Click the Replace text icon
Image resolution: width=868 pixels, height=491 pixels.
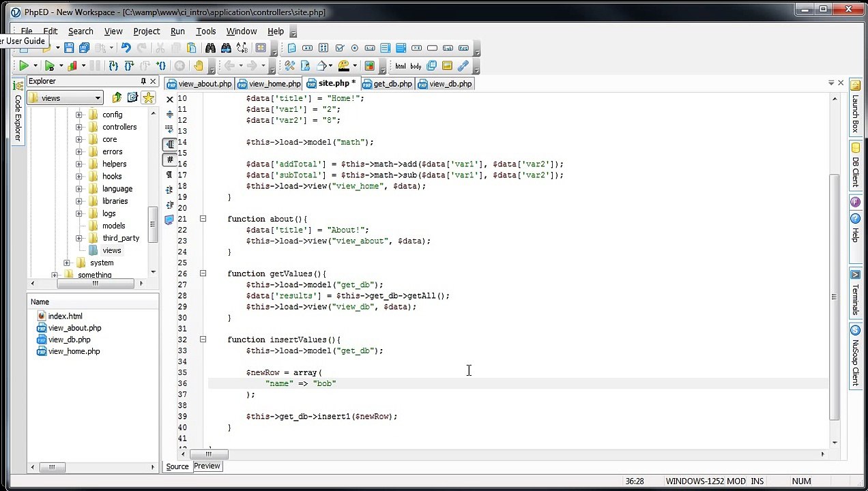tap(242, 48)
